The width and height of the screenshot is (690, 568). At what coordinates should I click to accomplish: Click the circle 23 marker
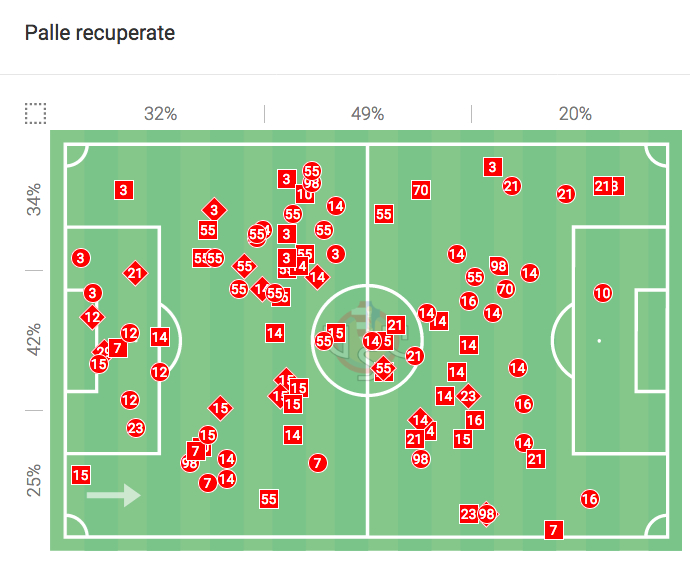[136, 428]
